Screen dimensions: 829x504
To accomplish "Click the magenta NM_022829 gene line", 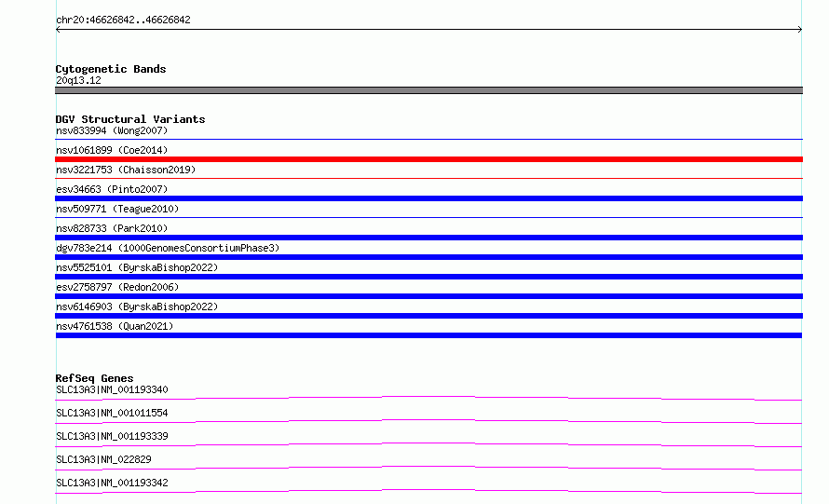I will point(428,468).
